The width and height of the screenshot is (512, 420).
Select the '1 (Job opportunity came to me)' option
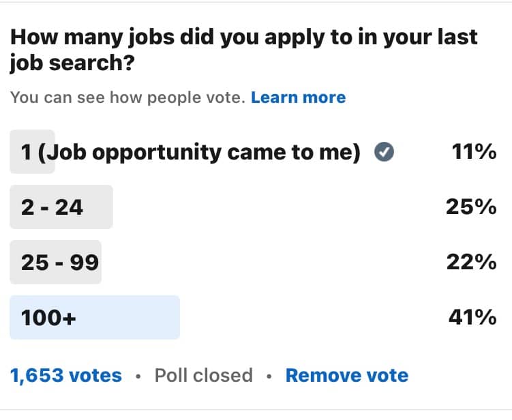254,152
